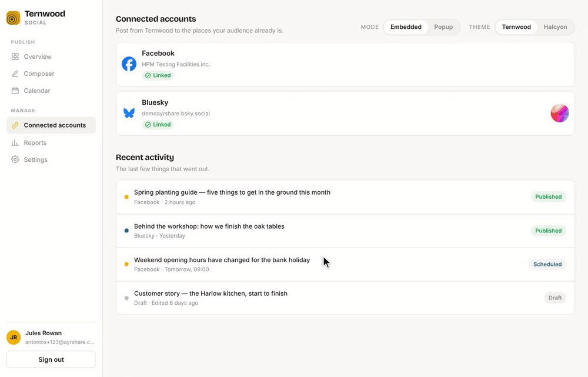Click the dot beside Behind the workshop post
The image size is (588, 377).
[126, 231]
